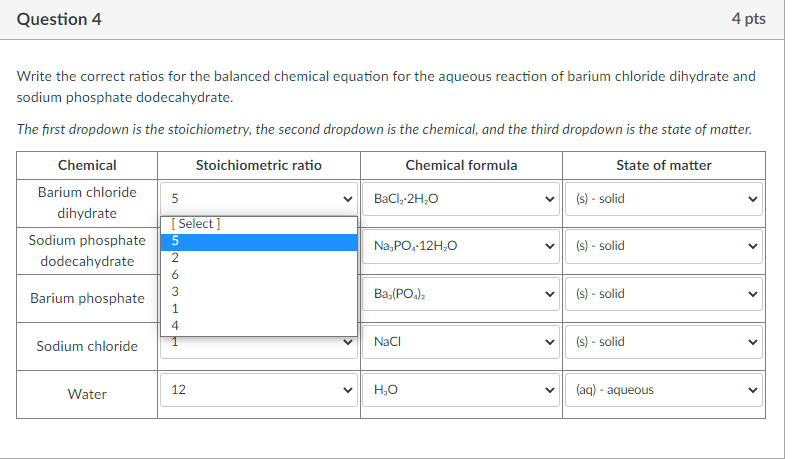
Task: Pick option 4 from the ratio dropdown list
Action: pos(257,324)
